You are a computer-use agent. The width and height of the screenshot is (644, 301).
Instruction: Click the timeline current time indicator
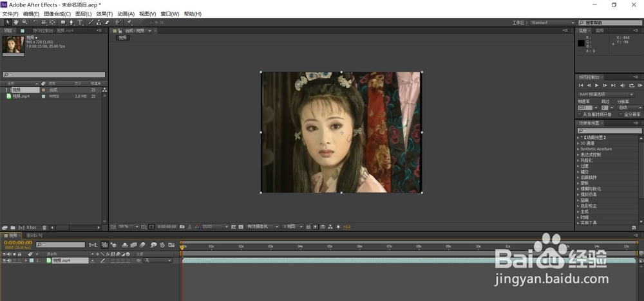[182, 247]
